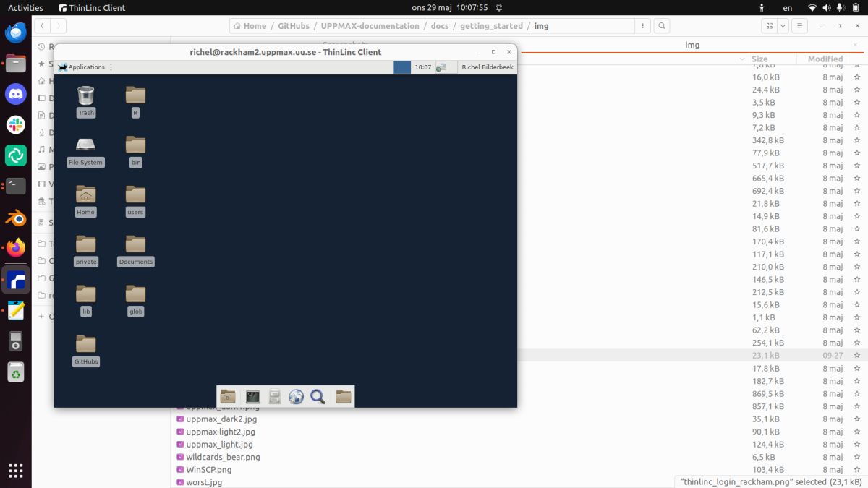Toggle grid view in Files window
The width and height of the screenshot is (868, 488).
(x=769, y=26)
